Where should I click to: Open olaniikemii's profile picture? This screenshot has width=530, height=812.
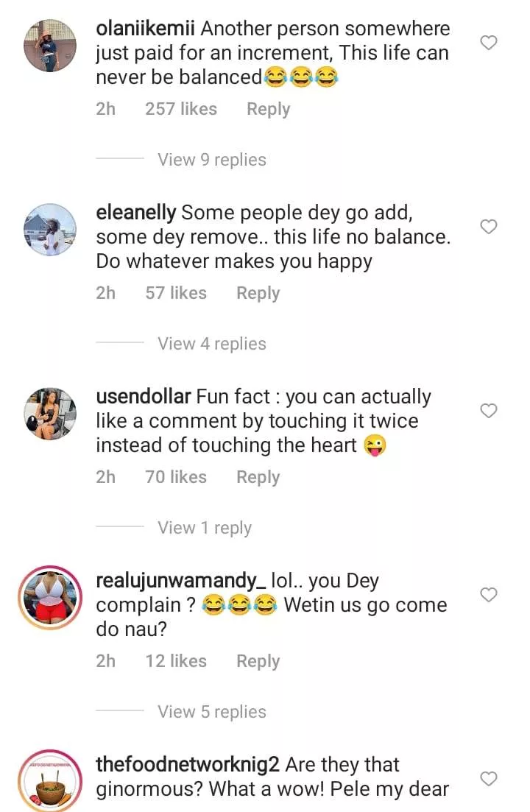click(51, 46)
